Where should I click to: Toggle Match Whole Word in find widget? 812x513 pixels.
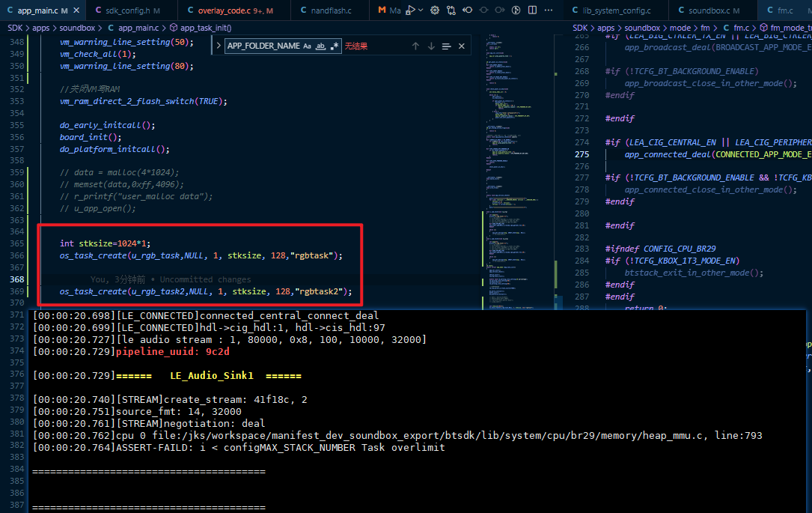point(321,46)
